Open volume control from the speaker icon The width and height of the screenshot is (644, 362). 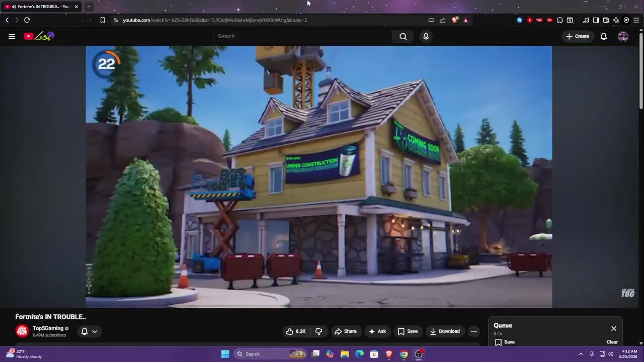pos(610,354)
